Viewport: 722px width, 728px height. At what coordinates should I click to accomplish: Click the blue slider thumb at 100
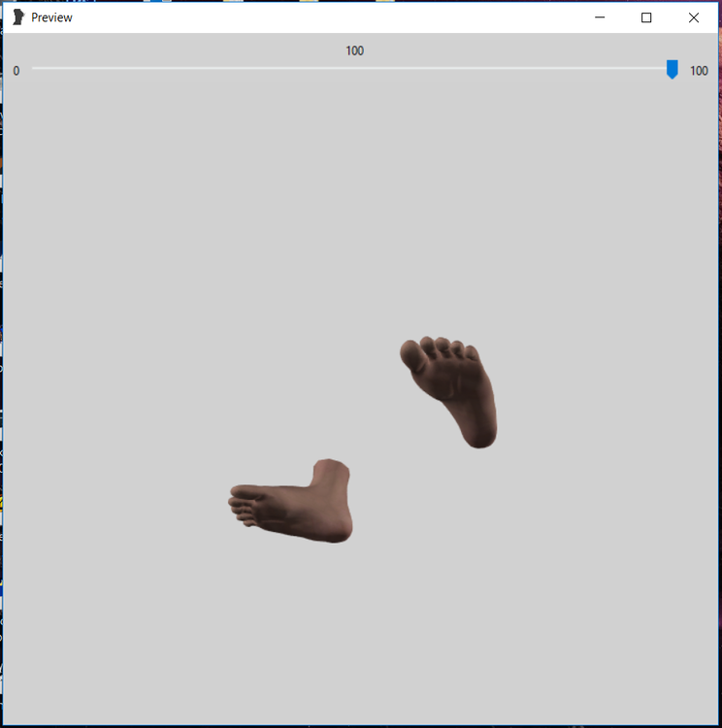[x=672, y=69]
